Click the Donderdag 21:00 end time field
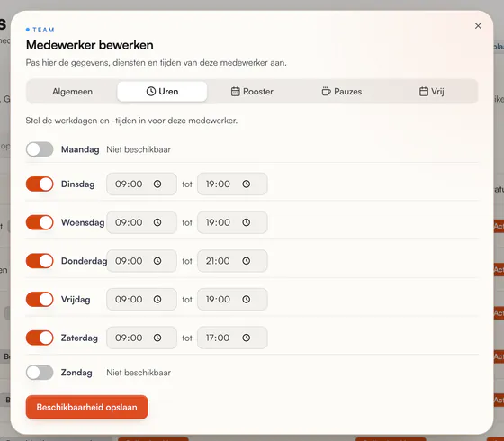Screen dimensions: 504x441 (232, 261)
